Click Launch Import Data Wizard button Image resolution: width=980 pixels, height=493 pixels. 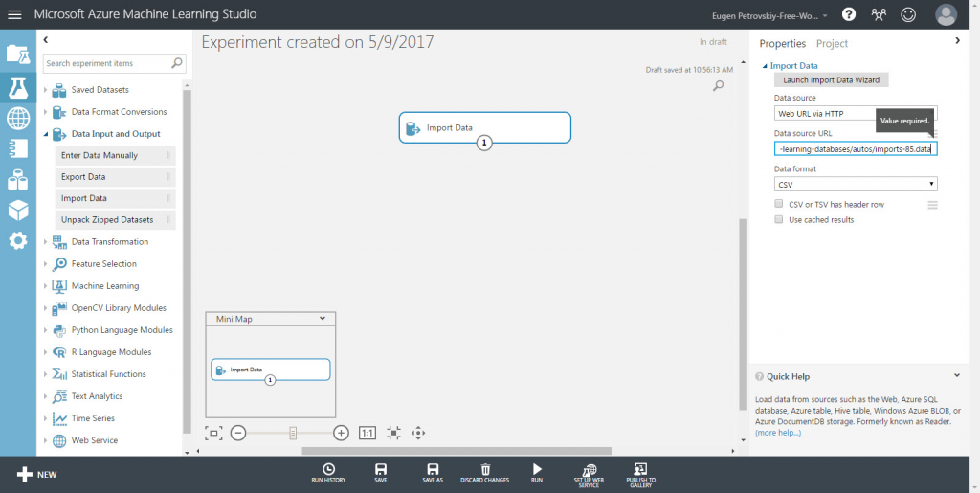[831, 80]
